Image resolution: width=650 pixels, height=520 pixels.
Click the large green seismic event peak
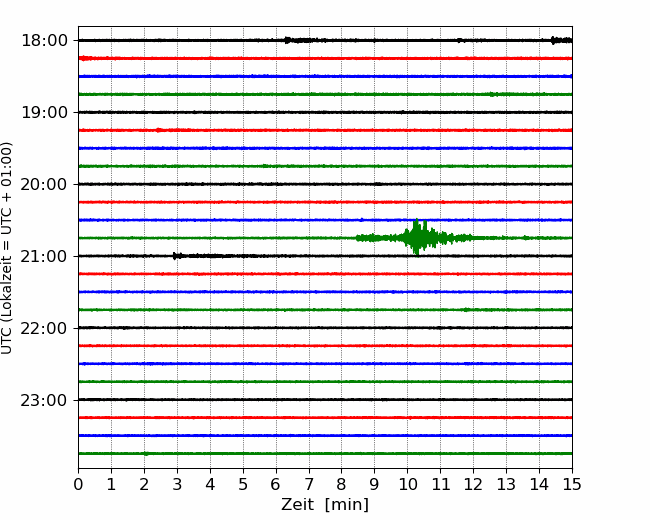417,237
